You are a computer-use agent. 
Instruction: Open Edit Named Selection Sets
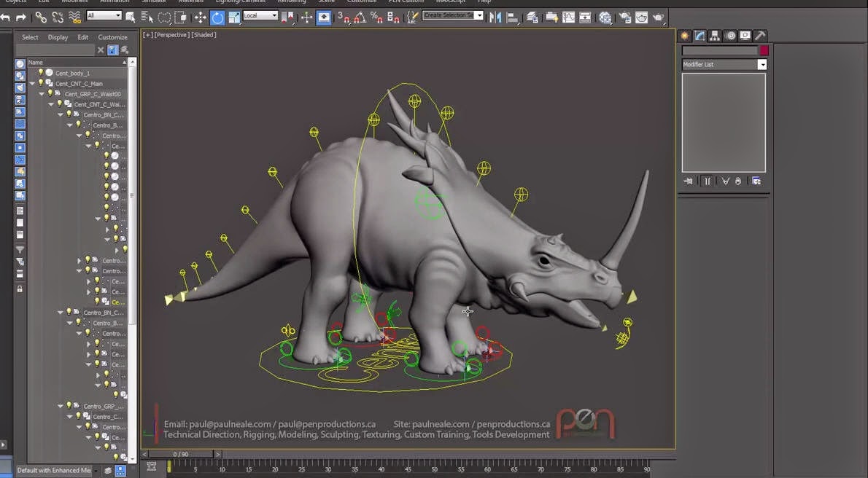[412, 17]
